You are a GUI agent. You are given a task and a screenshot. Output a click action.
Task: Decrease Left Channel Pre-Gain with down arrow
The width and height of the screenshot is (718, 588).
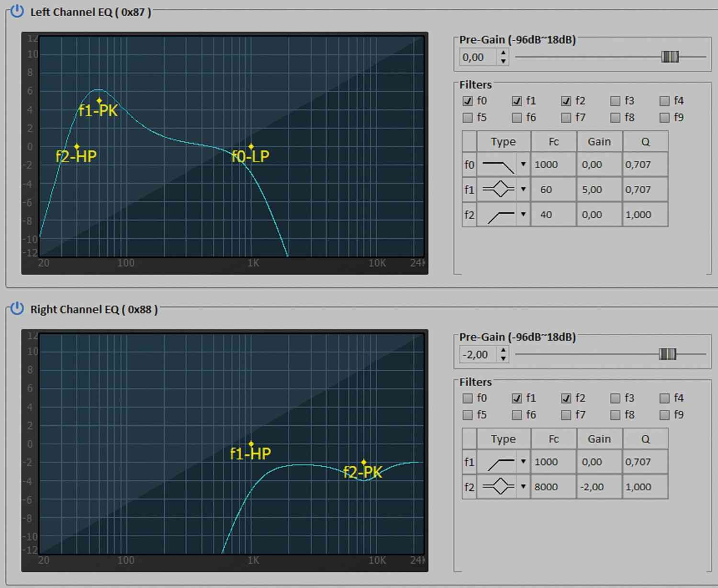click(x=503, y=61)
